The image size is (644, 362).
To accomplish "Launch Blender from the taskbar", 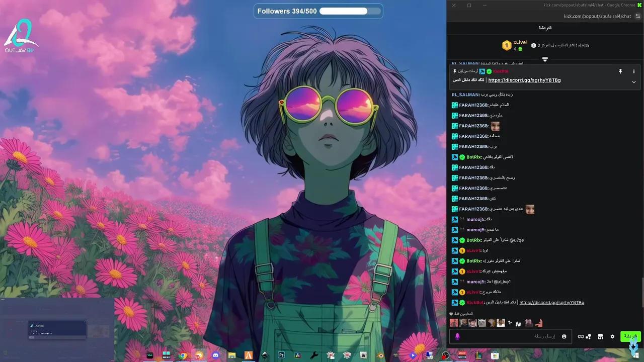I will point(380,355).
